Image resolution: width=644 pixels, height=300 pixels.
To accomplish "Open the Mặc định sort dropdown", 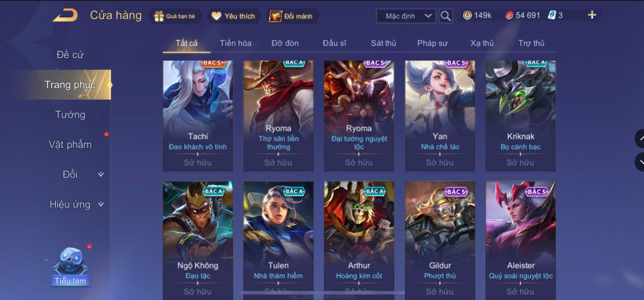I will pos(406,16).
